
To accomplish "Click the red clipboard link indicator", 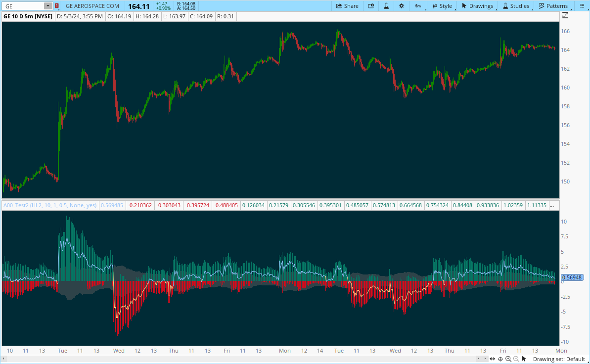I will pyautogui.click(x=57, y=6).
